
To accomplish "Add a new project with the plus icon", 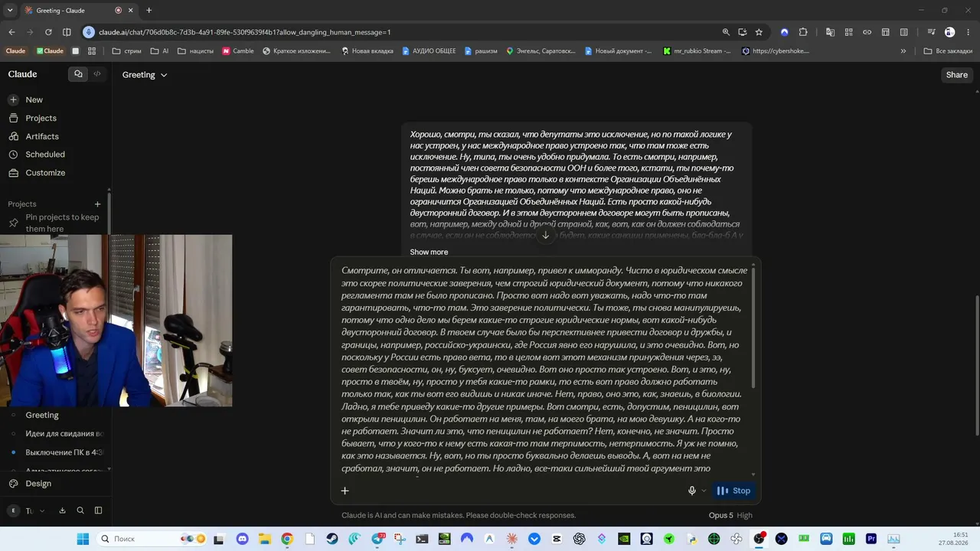I will pyautogui.click(x=97, y=204).
